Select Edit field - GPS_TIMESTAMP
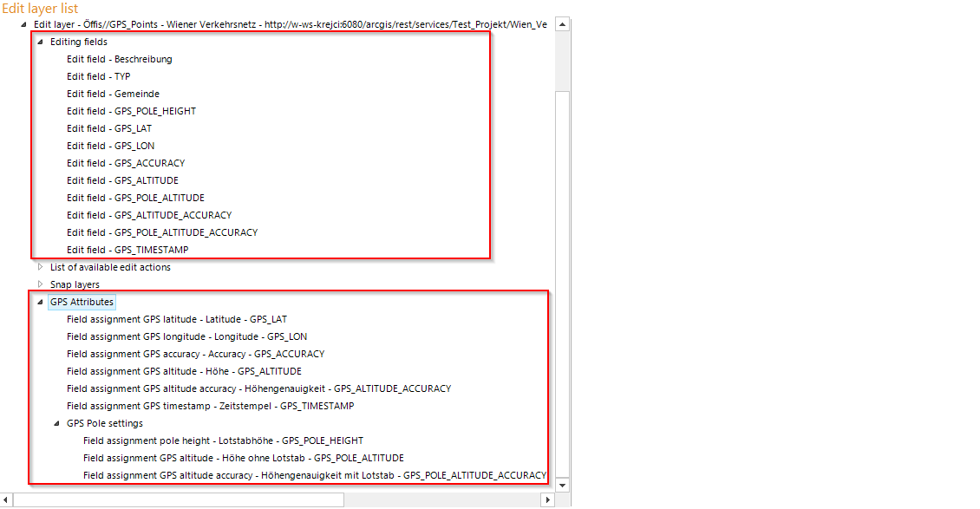This screenshot has width=980, height=509. point(126,250)
